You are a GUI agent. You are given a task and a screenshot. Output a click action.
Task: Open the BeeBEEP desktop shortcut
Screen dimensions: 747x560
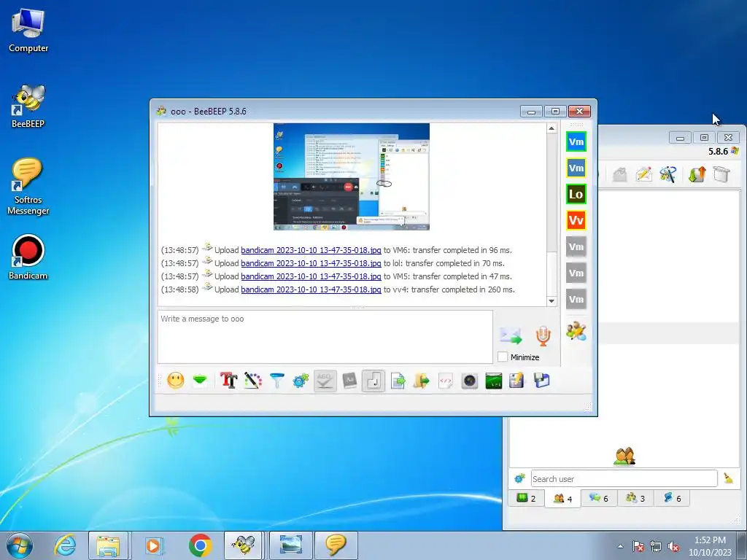coord(28,106)
